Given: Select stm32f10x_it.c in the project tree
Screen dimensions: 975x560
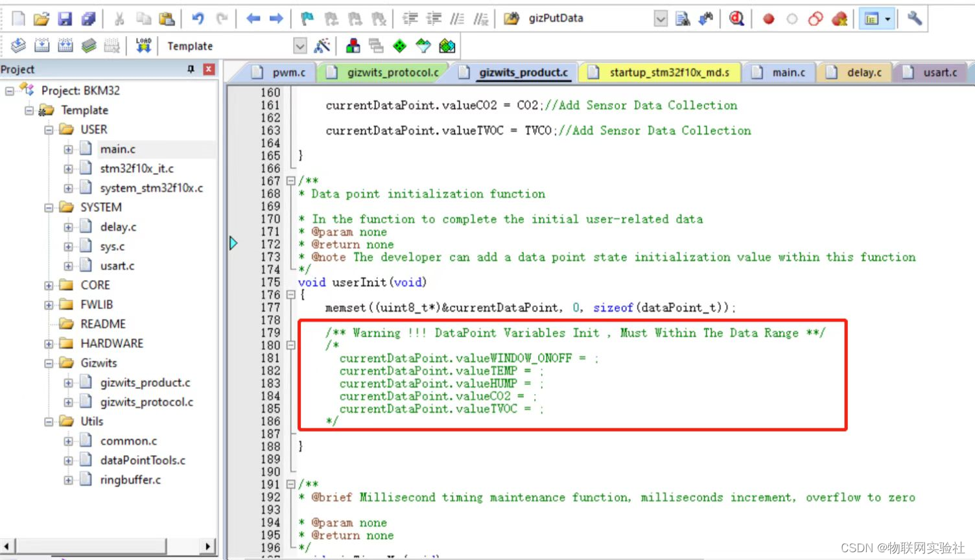Looking at the screenshot, I should click(137, 169).
